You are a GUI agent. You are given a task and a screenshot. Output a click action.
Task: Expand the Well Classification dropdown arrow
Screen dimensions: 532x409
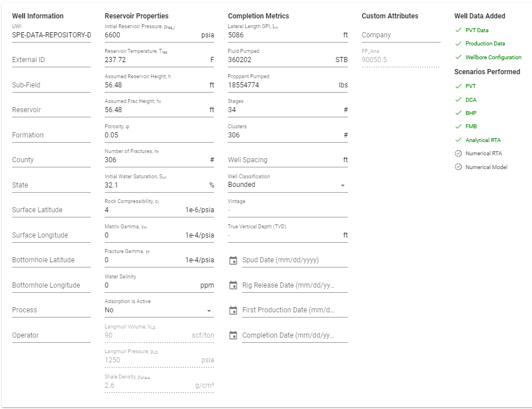343,185
